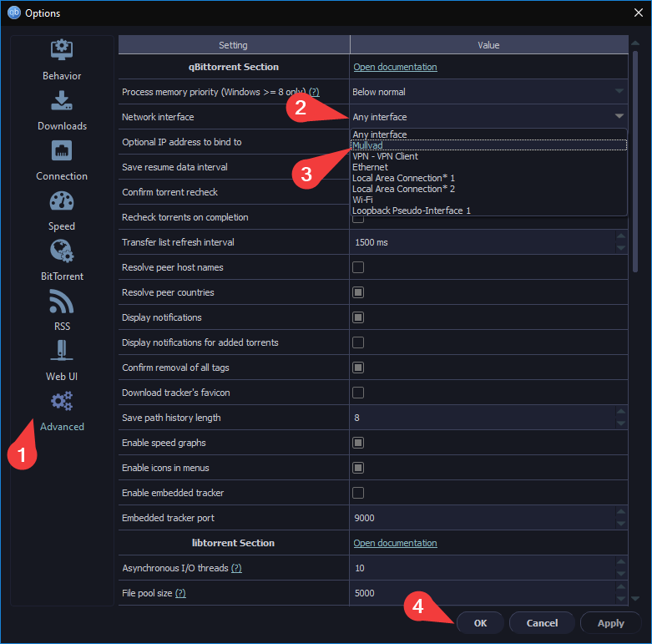Image resolution: width=652 pixels, height=644 pixels.
Task: Choose Mullvad from the interface list
Action: [x=367, y=145]
